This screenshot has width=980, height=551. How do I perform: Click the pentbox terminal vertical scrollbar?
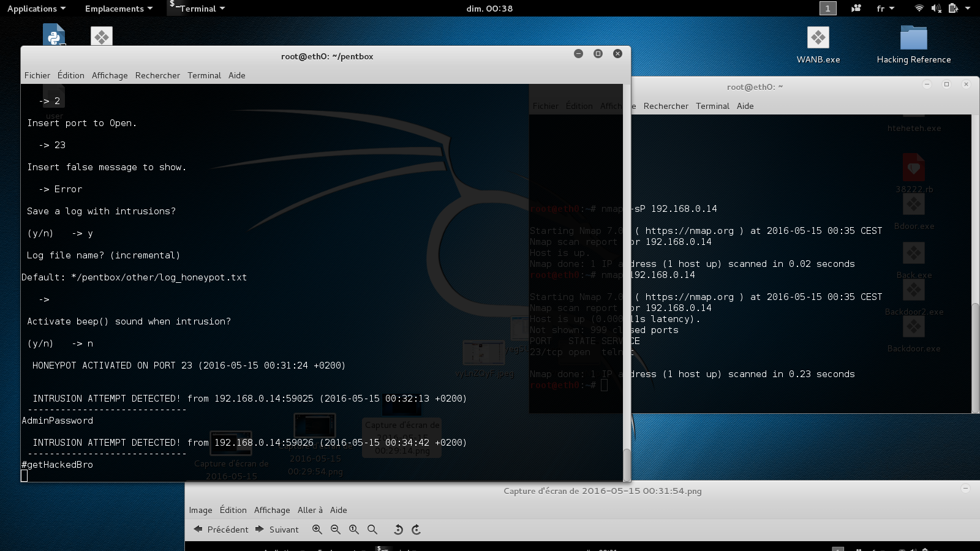click(627, 464)
